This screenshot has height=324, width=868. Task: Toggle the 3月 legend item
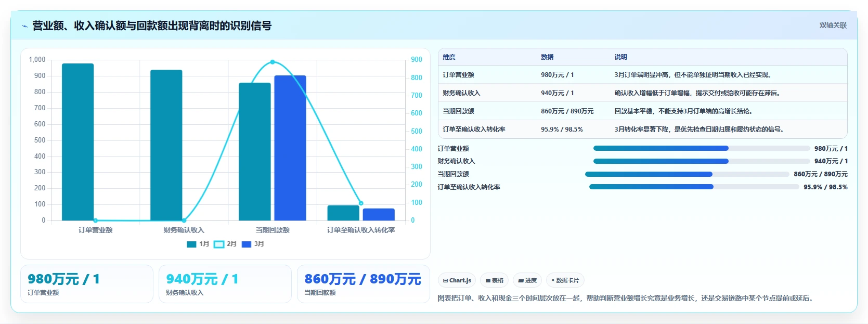click(253, 244)
